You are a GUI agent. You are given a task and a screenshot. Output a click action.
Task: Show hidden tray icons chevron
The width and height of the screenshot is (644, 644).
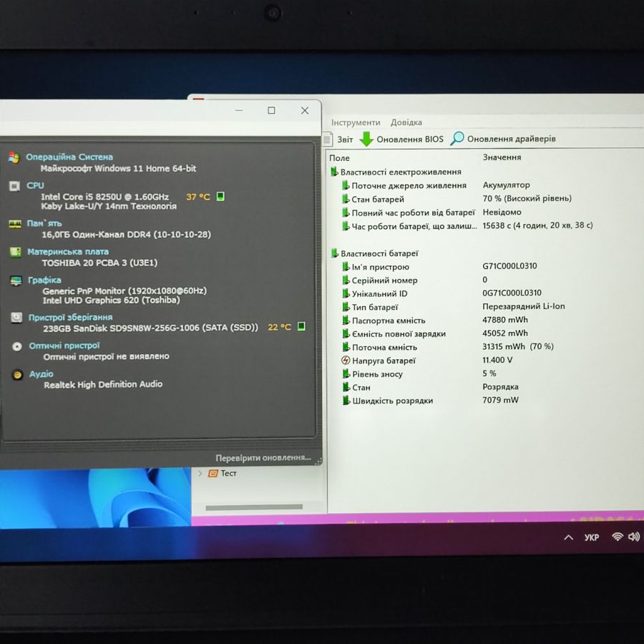coord(568,537)
